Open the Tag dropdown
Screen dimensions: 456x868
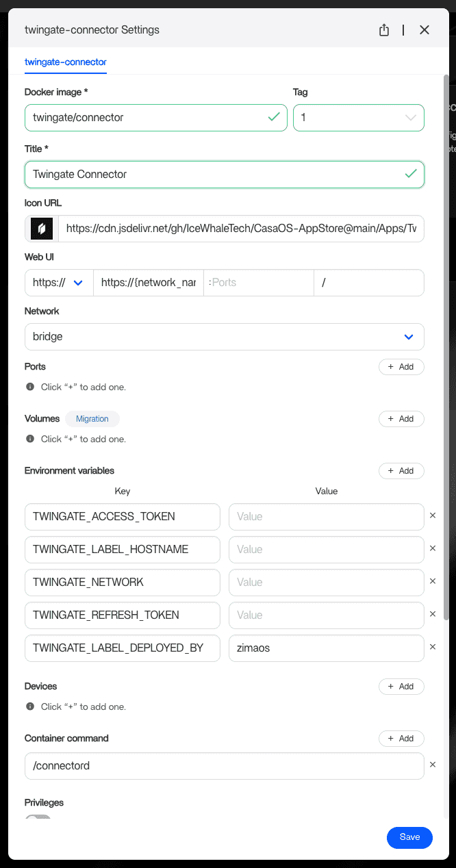(x=359, y=117)
